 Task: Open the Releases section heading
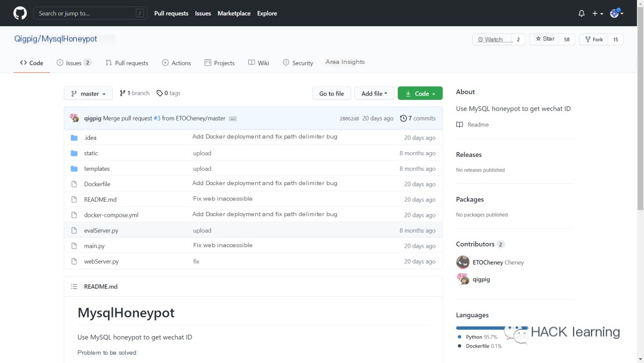pos(469,155)
